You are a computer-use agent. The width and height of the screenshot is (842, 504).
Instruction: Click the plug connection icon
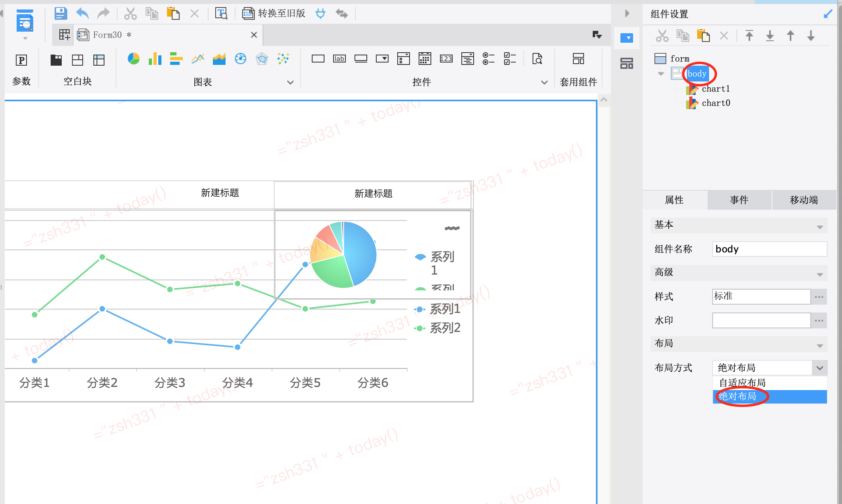coord(320,13)
